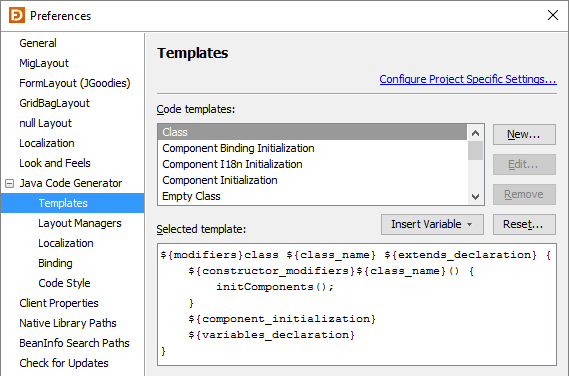The height and width of the screenshot is (376, 569).
Task: Open Native Library Paths page
Action: pos(68,323)
